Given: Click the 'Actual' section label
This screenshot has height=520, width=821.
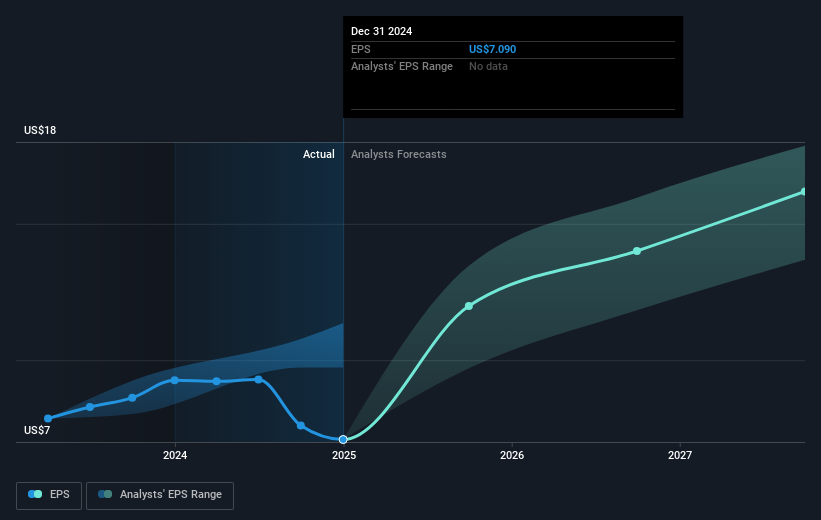Looking at the screenshot, I should point(318,154).
